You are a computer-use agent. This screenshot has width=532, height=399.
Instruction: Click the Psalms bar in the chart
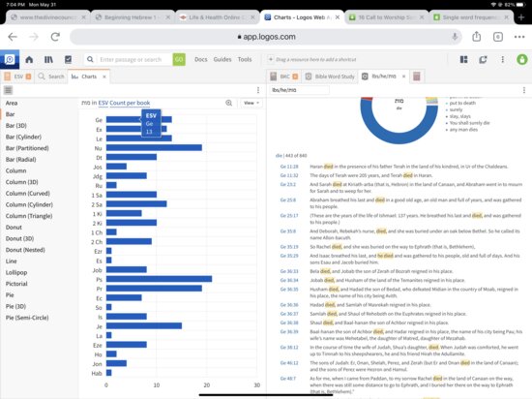click(160, 279)
